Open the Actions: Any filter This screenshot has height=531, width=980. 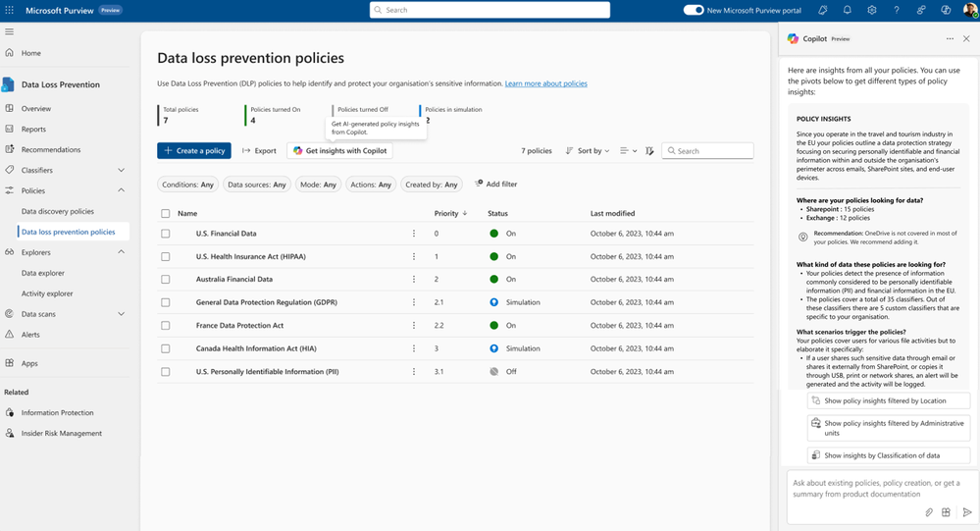[371, 185]
